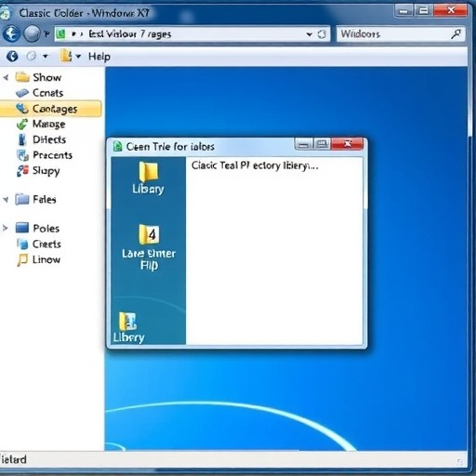Collapse the Show tree node
This screenshot has width=476, height=476.
[6, 77]
